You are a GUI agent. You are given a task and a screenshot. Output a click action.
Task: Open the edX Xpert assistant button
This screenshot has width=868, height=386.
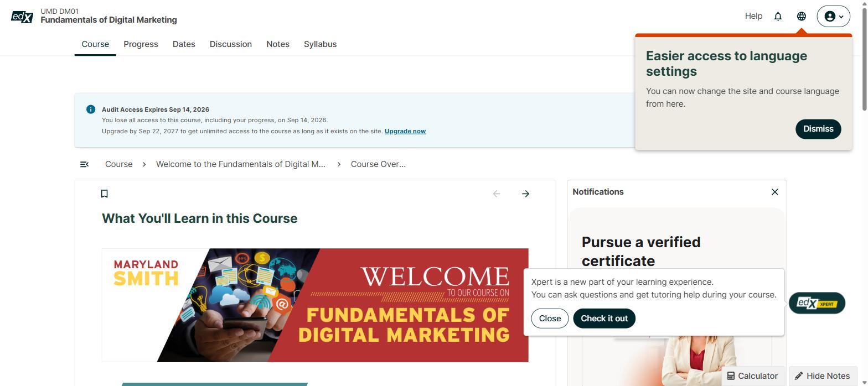tap(817, 303)
